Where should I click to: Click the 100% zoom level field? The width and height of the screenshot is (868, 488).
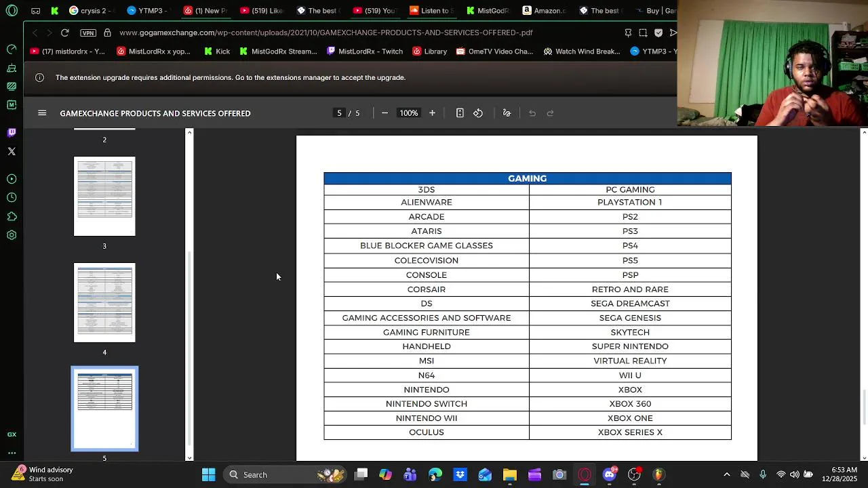[x=408, y=113]
